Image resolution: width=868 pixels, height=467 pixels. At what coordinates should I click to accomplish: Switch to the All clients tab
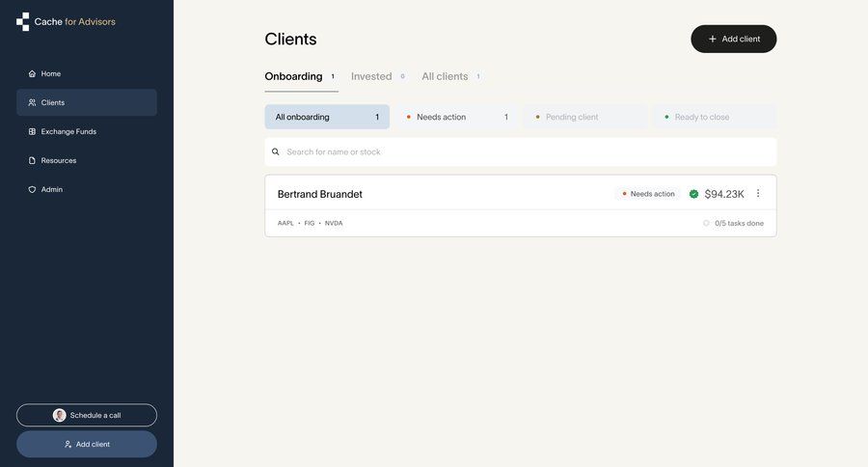[451, 76]
